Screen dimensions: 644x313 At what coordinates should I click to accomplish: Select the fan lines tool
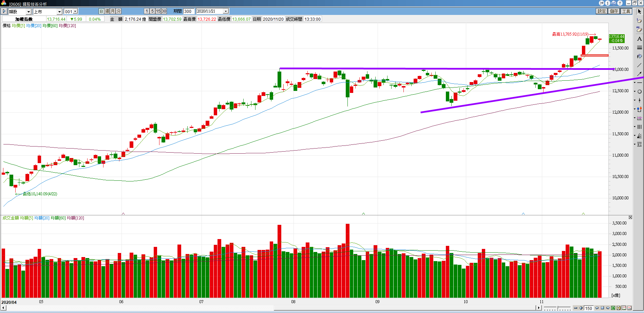click(x=640, y=136)
